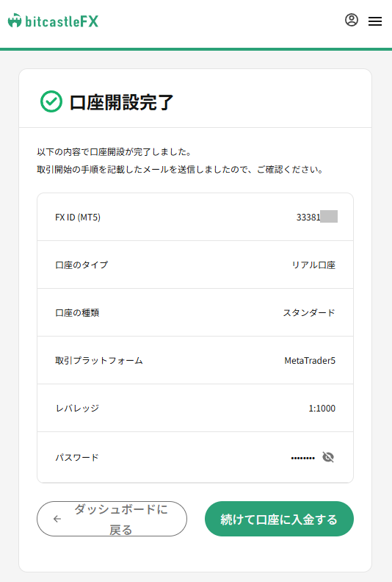Click the リアル口座 account type value
This screenshot has width=392, height=582.
313,265
